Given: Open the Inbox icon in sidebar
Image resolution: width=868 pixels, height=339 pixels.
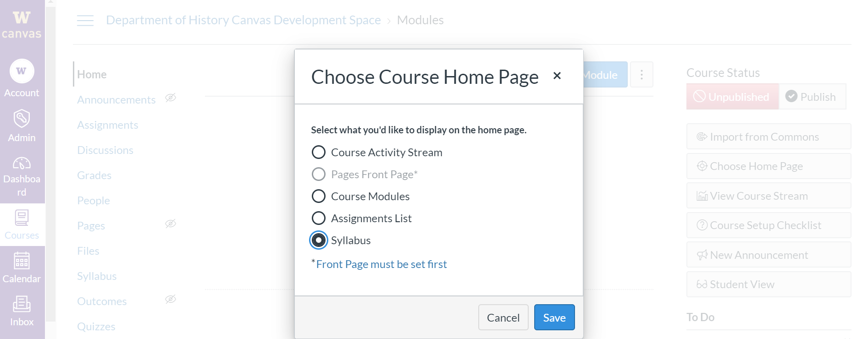Looking at the screenshot, I should click(22, 304).
